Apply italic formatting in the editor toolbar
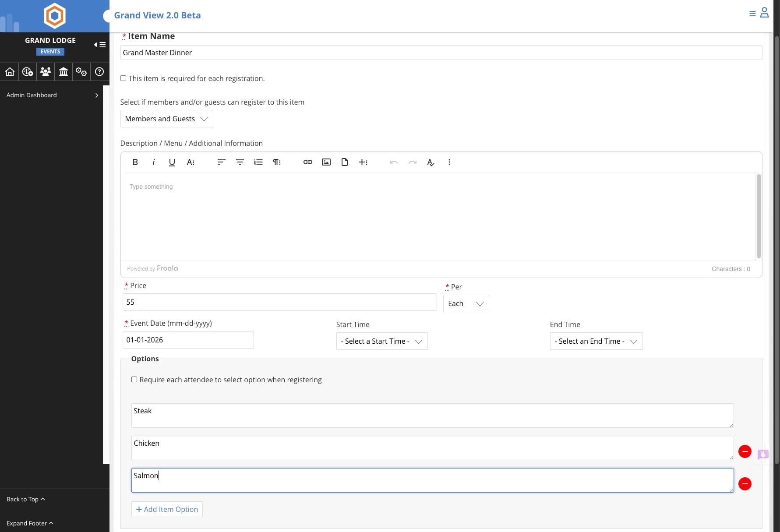 click(x=154, y=162)
